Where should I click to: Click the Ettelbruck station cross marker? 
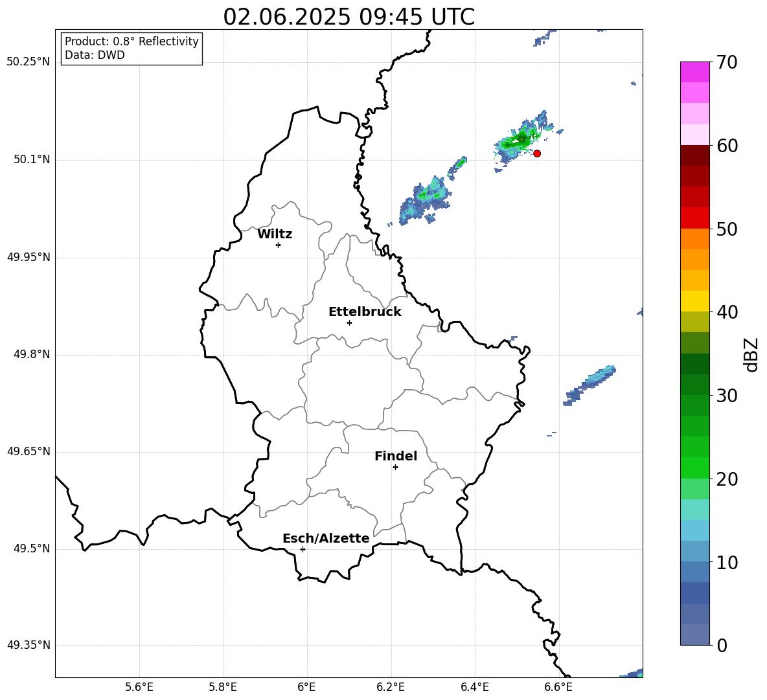click(349, 322)
